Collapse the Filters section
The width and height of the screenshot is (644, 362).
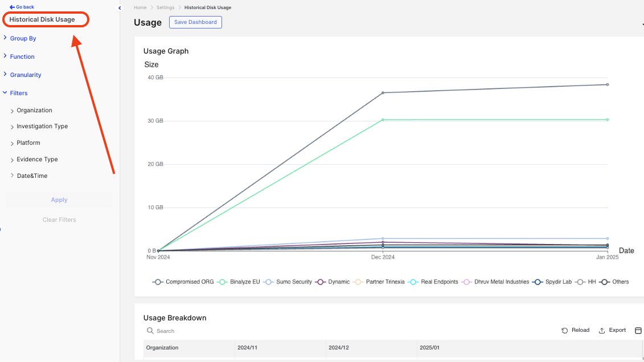coord(18,93)
